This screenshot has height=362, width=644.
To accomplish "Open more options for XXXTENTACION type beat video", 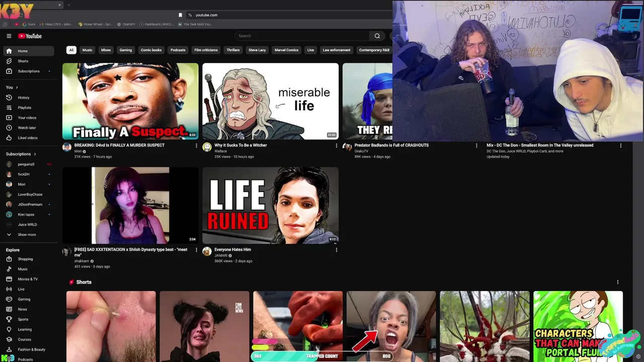I will pyautogui.click(x=196, y=250).
